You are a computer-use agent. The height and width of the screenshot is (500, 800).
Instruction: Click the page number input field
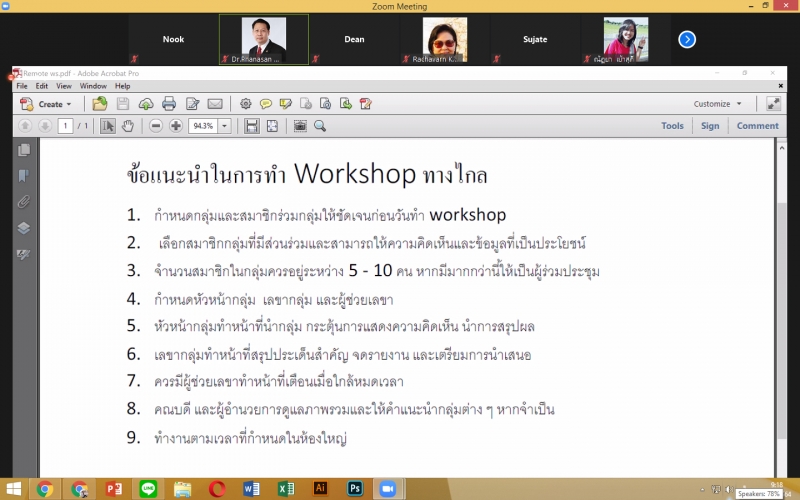click(x=65, y=126)
